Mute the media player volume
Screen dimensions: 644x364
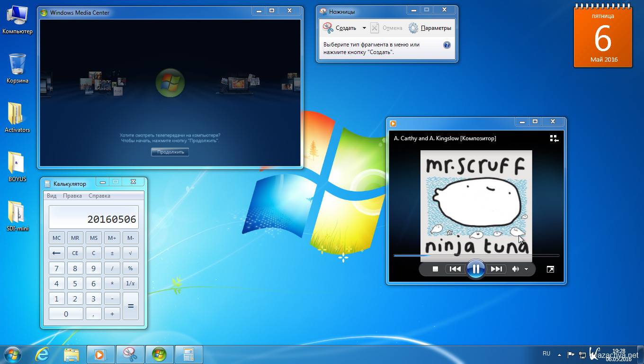[516, 269]
